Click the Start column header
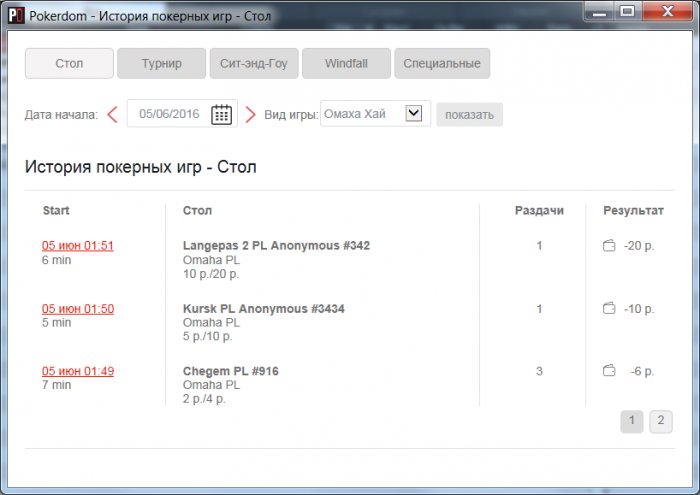The image size is (700, 495). coord(56,210)
